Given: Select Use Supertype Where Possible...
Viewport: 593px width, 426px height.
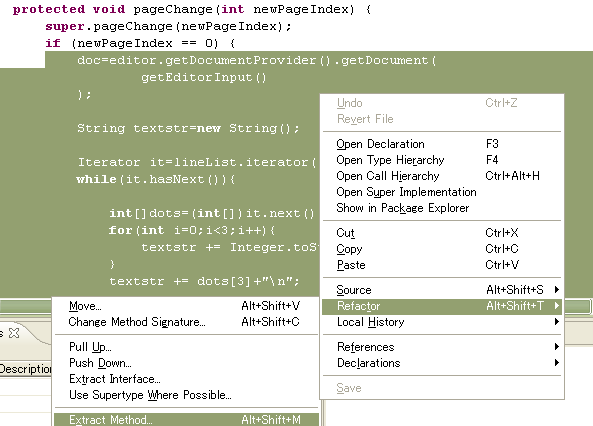Looking at the screenshot, I should [x=186, y=395].
